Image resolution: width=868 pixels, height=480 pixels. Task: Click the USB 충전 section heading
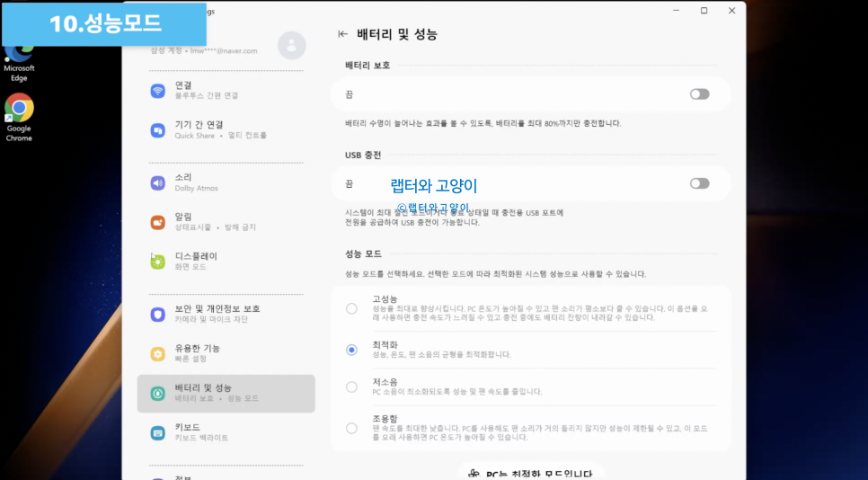[363, 155]
